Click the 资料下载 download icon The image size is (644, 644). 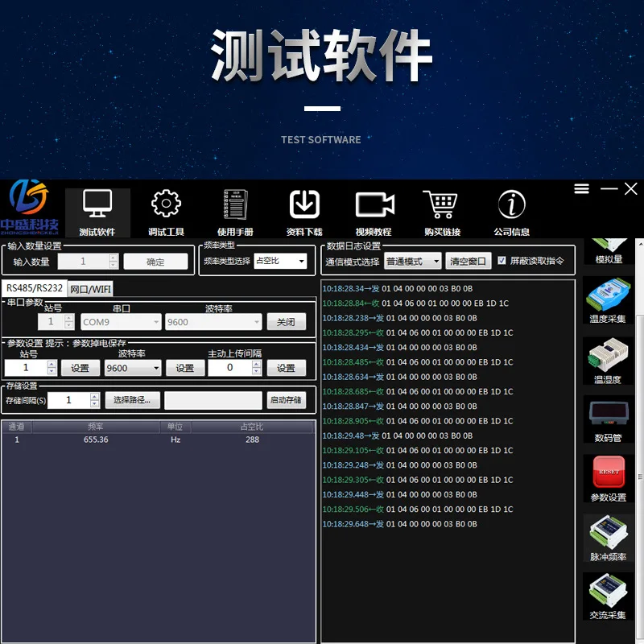coord(304,204)
